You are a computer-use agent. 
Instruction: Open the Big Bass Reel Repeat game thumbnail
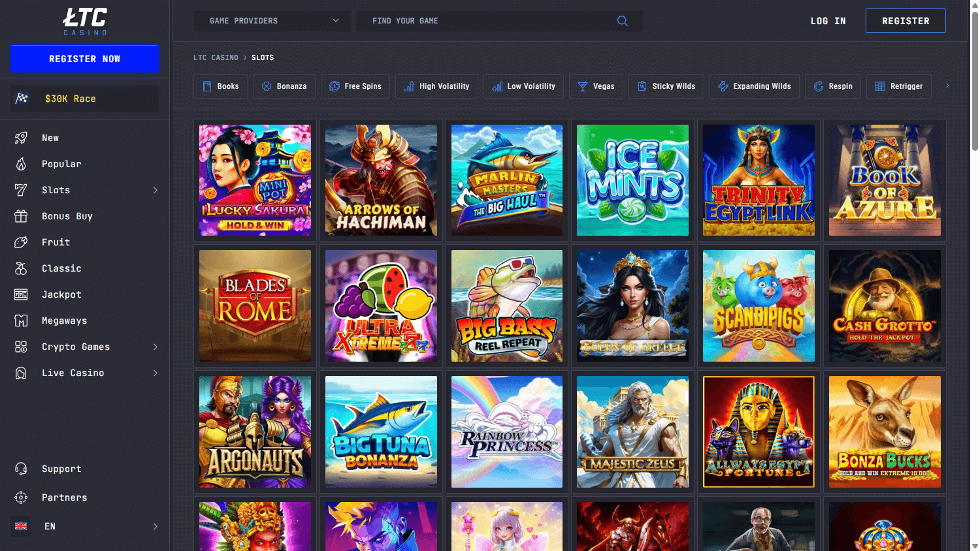click(506, 306)
